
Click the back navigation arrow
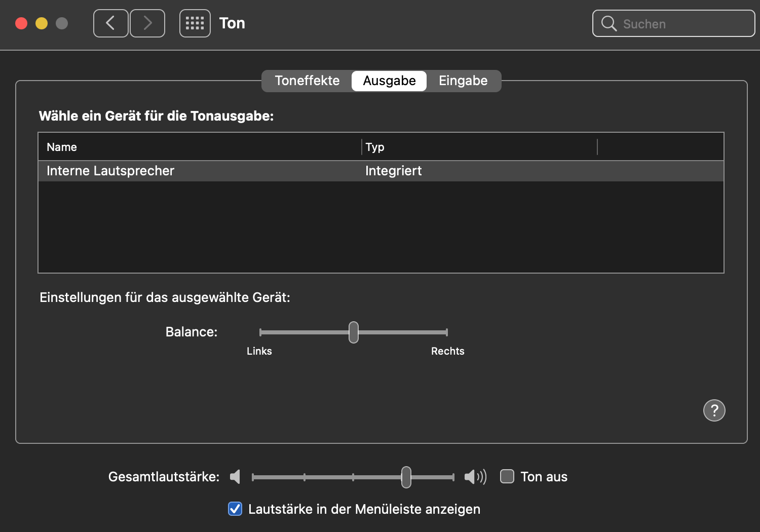point(110,23)
